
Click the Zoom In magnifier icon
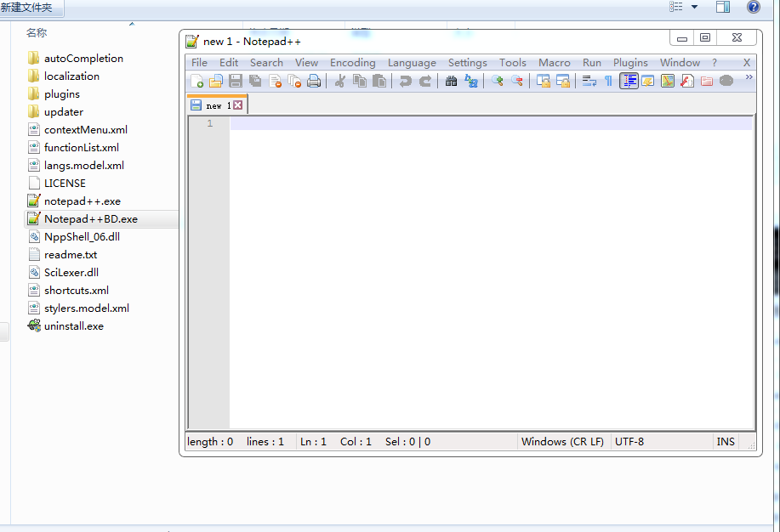497,81
